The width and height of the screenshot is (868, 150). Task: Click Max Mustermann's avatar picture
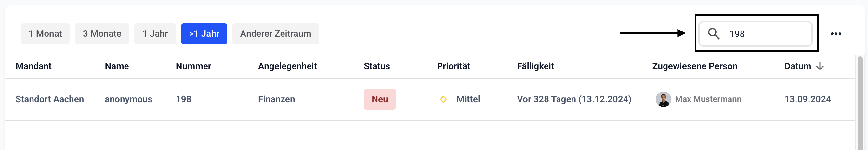tap(663, 99)
